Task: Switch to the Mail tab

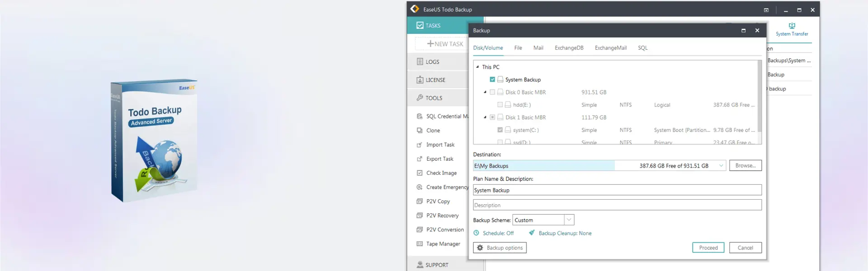Action: [538, 48]
